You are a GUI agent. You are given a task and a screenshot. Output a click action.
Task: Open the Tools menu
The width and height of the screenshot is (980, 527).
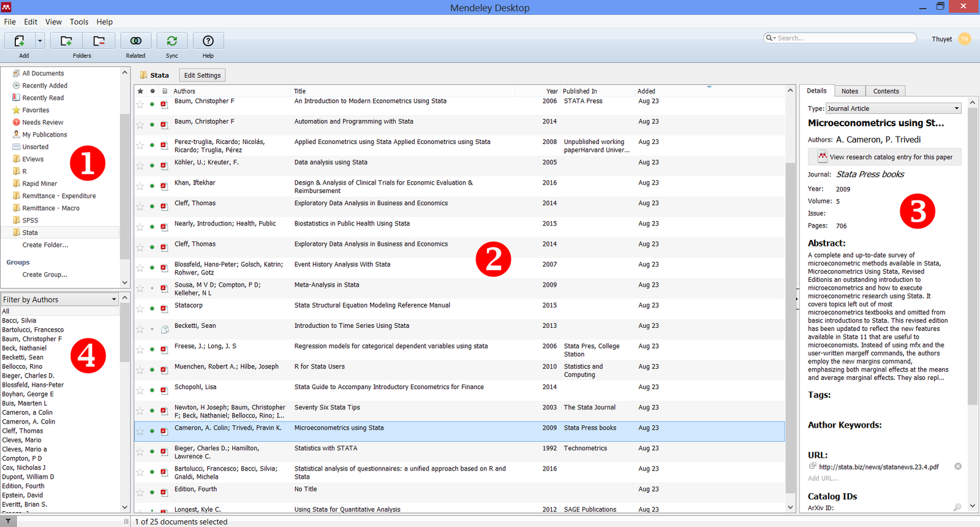(79, 21)
